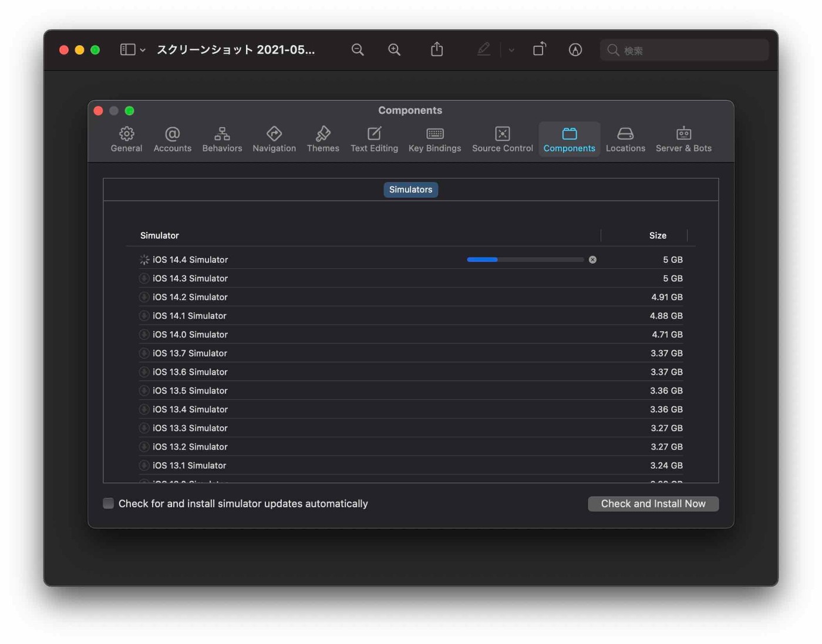The image size is (822, 644).
Task: Download the iOS 13.5 Simulator
Action: tap(144, 391)
